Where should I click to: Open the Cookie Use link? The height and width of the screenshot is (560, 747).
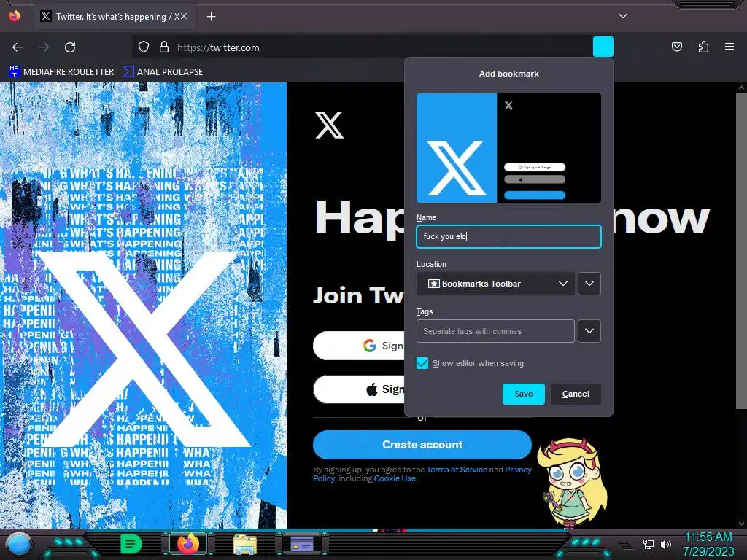pos(395,478)
